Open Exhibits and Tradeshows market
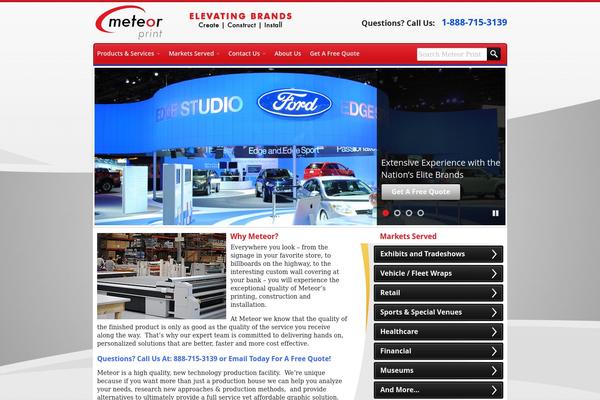 438,254
